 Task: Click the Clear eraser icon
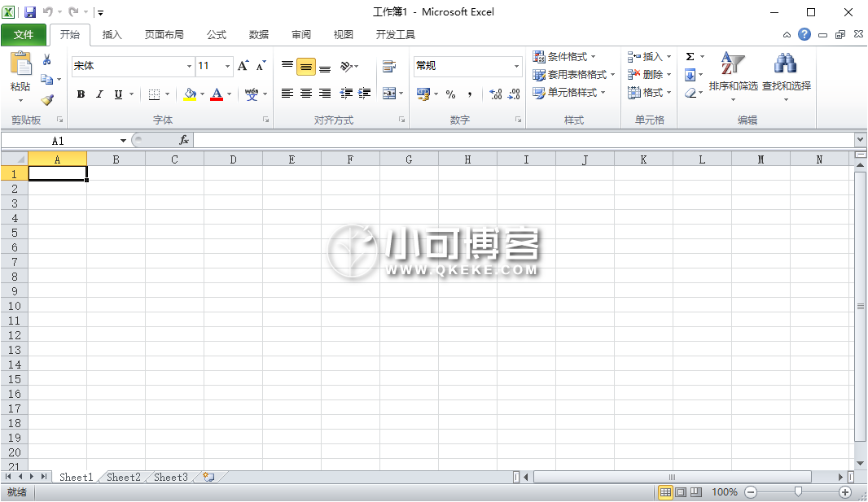[x=690, y=93]
